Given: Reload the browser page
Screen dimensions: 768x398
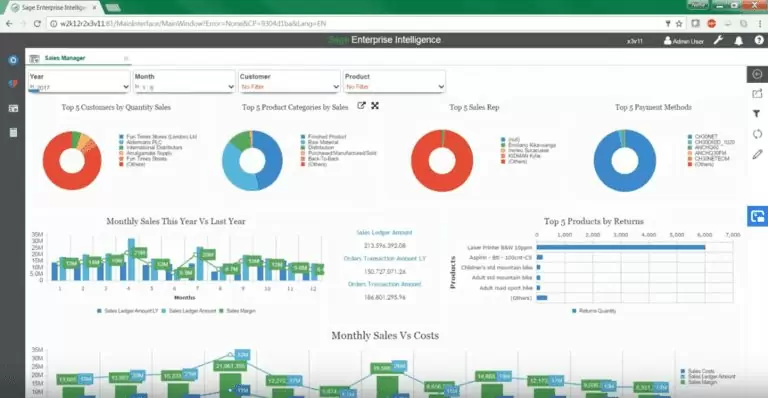Looking at the screenshot, I should [x=37, y=23].
